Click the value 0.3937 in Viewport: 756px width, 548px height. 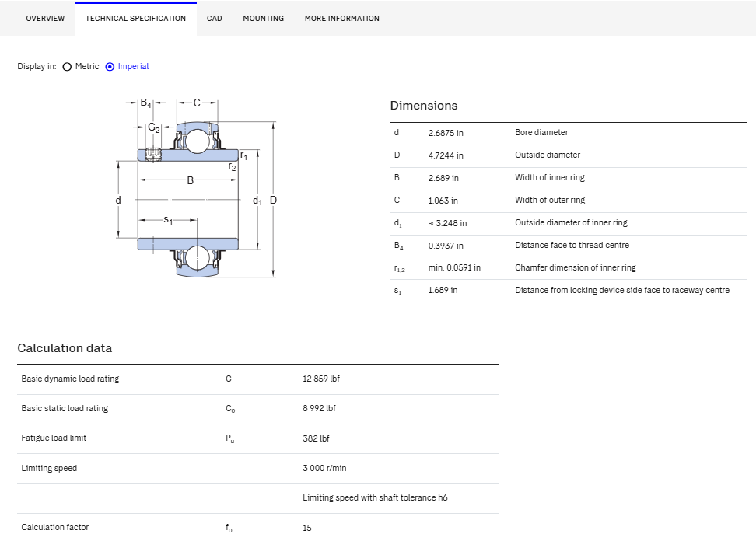click(446, 246)
